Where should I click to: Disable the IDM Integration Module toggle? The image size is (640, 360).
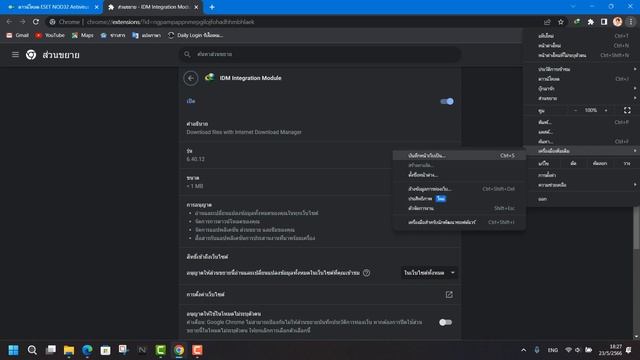[x=447, y=101]
